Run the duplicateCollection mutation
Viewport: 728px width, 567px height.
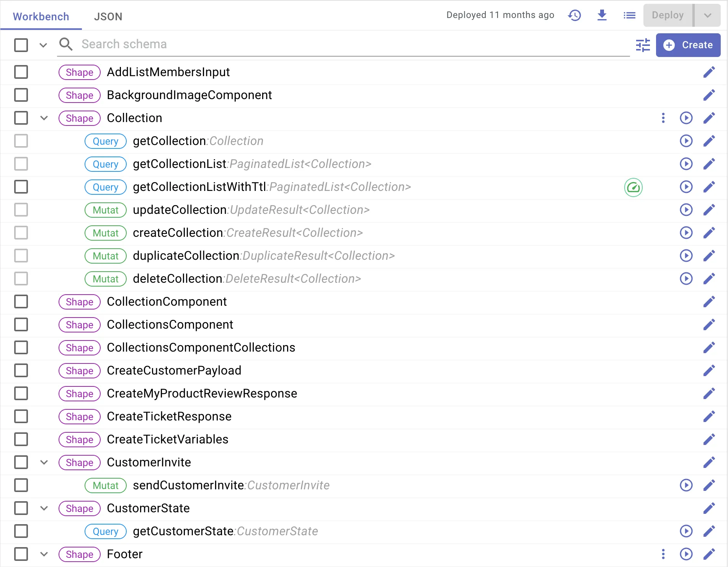point(686,256)
